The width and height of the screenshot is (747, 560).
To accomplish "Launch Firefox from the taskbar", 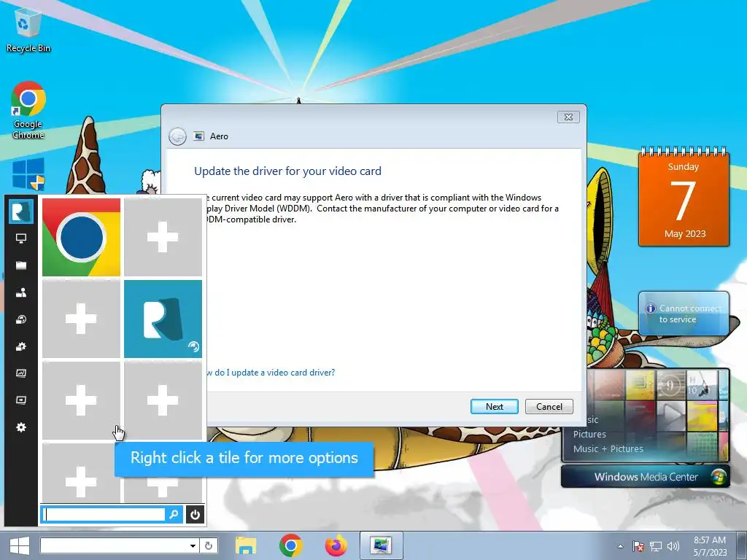I will coord(336,545).
